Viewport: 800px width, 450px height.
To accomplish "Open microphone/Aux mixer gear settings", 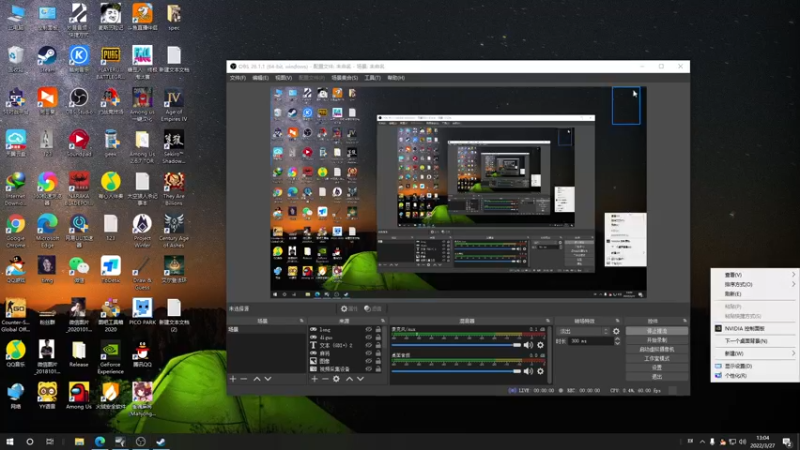I will click(x=540, y=345).
